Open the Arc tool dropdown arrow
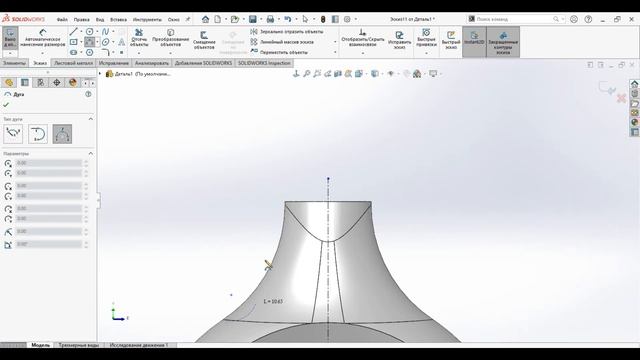Screen dimensions: 640x360 [x=97, y=42]
